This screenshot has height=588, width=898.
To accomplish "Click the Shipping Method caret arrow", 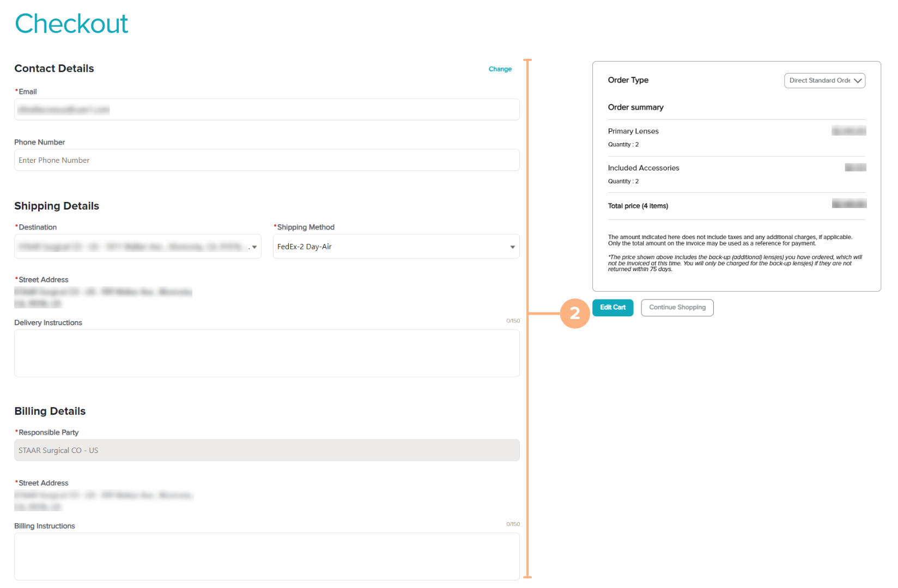I will pyautogui.click(x=512, y=247).
